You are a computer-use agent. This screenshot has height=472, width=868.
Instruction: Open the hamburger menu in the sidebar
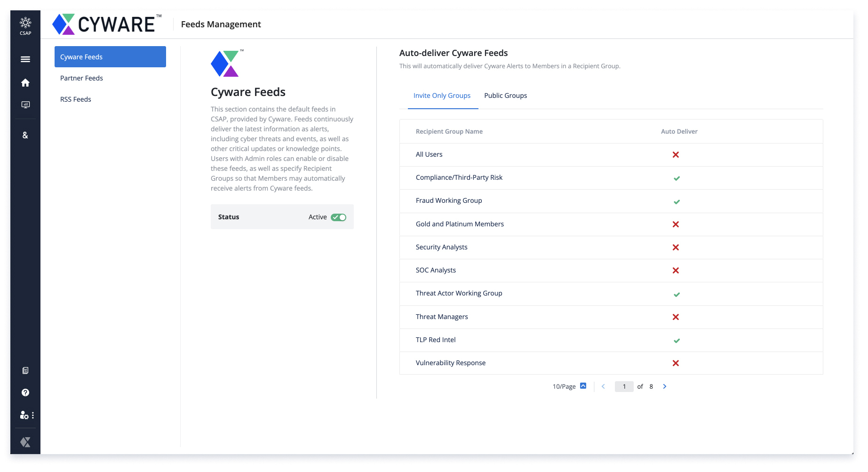point(25,59)
